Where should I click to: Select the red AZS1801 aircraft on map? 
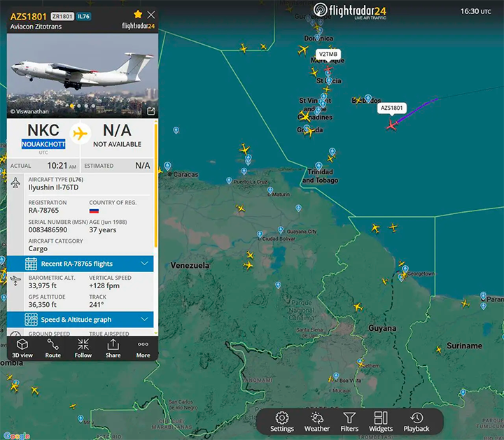392,125
